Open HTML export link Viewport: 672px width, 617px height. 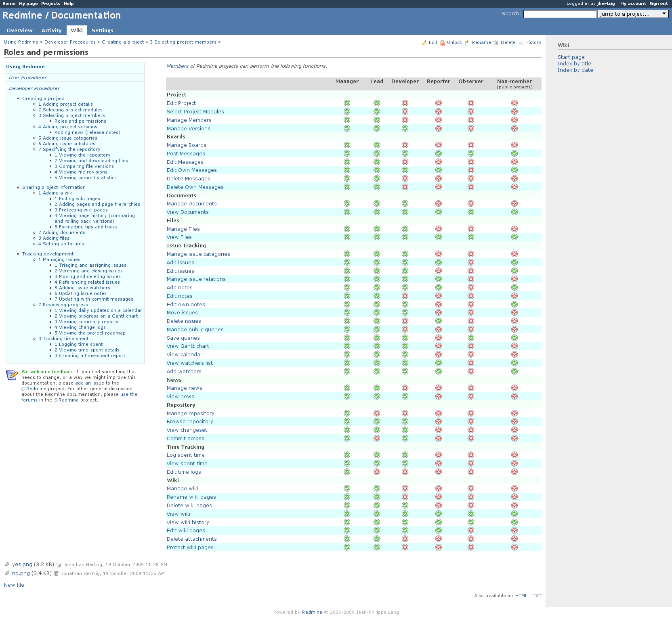coord(521,596)
